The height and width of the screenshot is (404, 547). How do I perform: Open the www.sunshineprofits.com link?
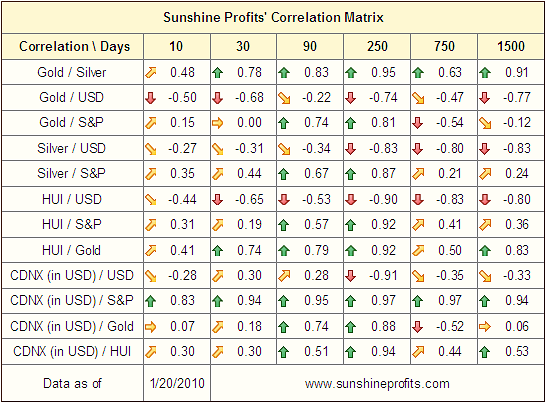click(x=377, y=384)
